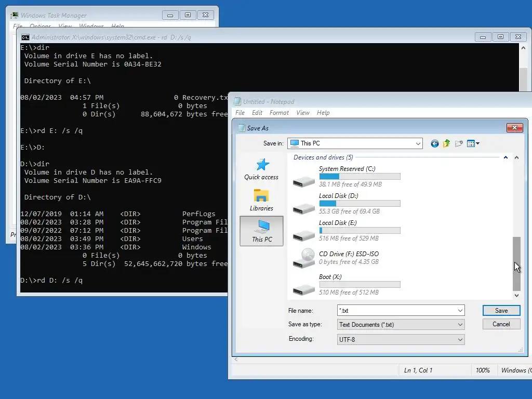Image resolution: width=532 pixels, height=399 pixels.
Task: Click 'Recovery.tx' file row in cmd
Action: pyautogui.click(x=124, y=98)
